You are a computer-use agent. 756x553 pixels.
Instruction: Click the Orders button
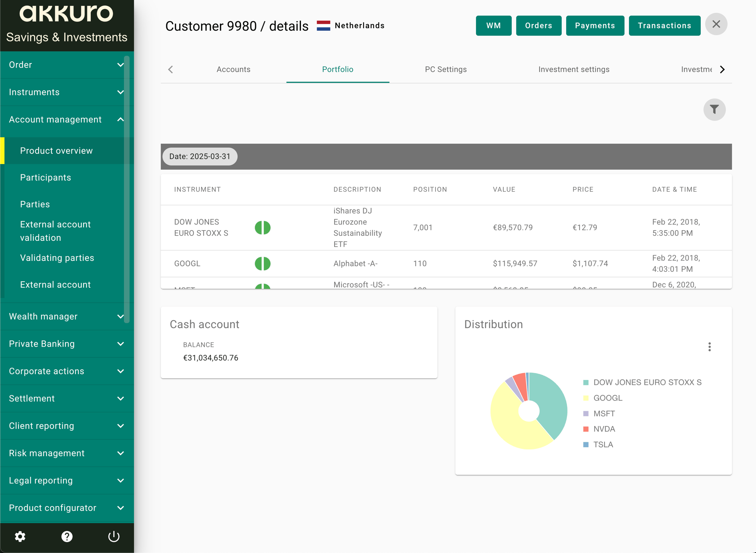click(539, 26)
